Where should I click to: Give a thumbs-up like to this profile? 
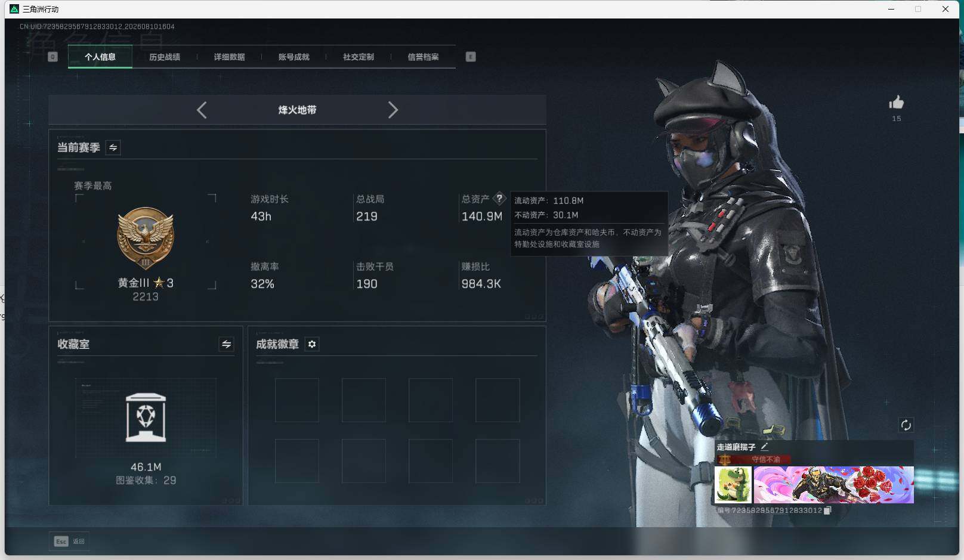896,103
